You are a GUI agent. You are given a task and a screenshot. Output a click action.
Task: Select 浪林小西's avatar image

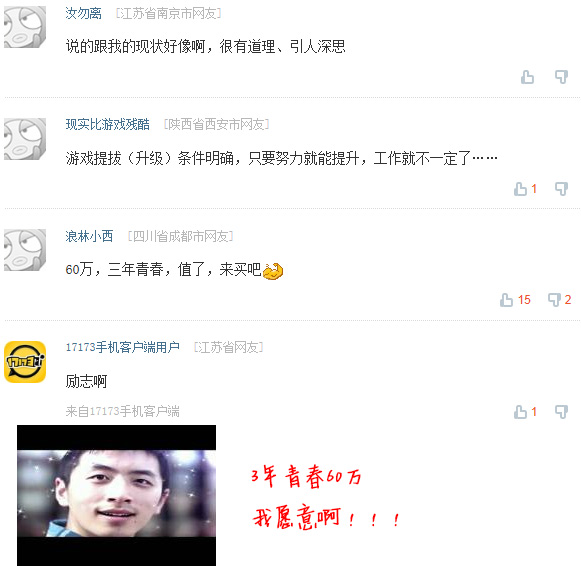click(x=25, y=250)
